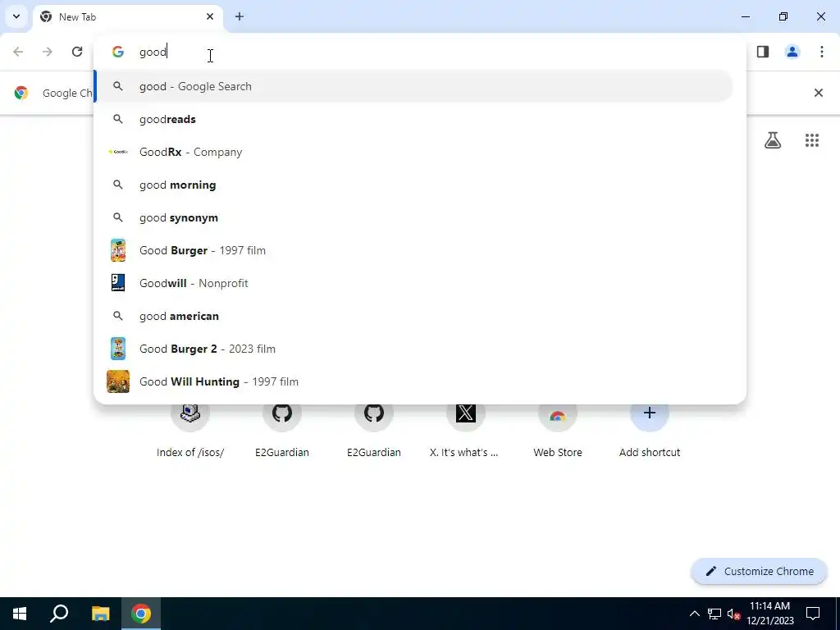Click the Goodwill nonprofit logo icon
This screenshot has width=840, height=630.
tap(118, 283)
